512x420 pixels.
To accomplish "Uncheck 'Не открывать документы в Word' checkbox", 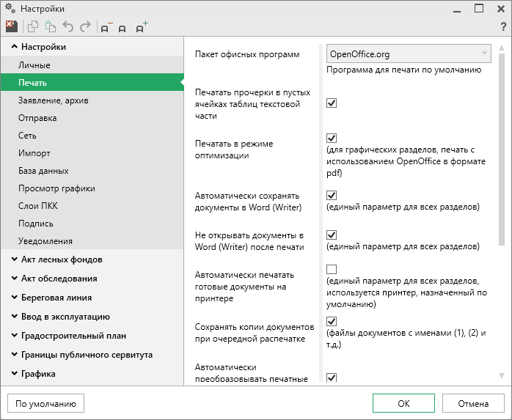I will point(332,235).
